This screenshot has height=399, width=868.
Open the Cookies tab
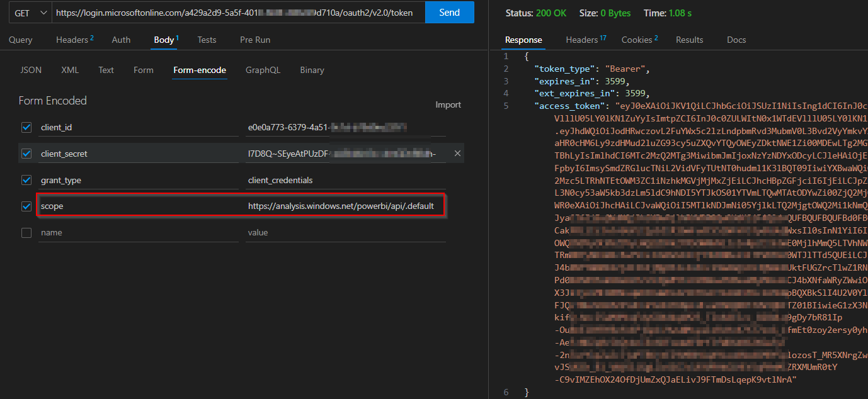point(639,40)
